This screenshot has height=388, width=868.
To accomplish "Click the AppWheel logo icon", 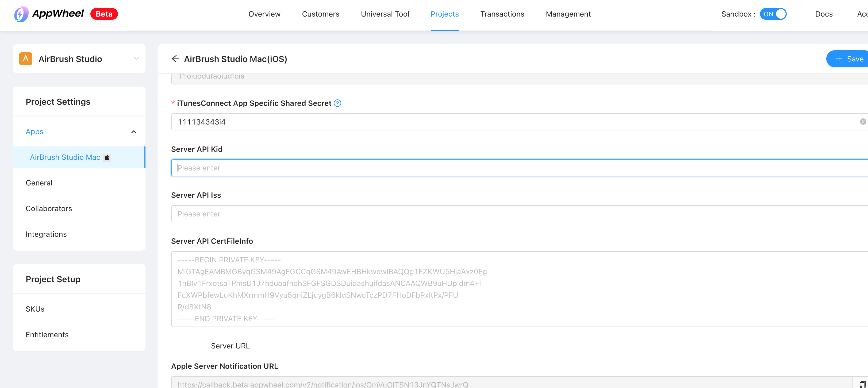I will click(x=21, y=14).
